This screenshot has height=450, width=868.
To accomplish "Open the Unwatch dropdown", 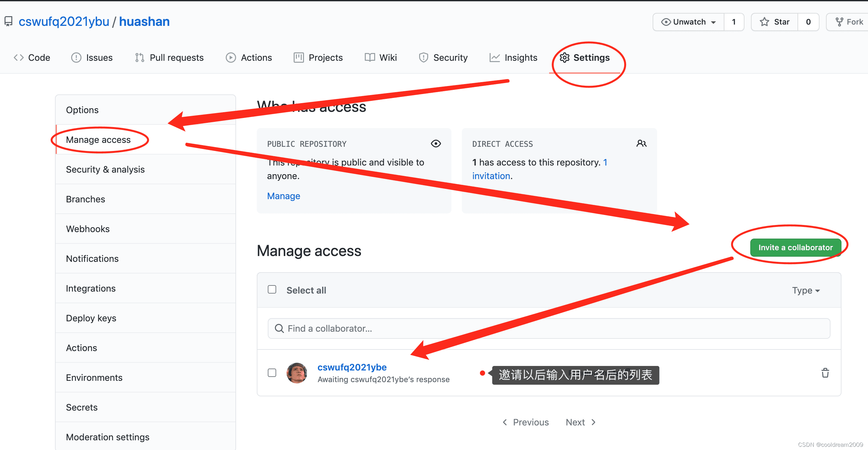I will pos(689,22).
